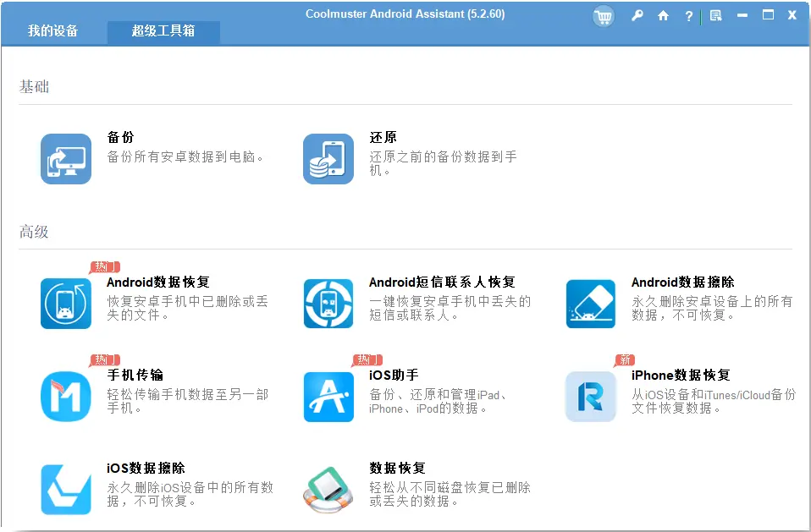Select the 超级工具箱 tab
This screenshot has width=811, height=532.
(163, 31)
